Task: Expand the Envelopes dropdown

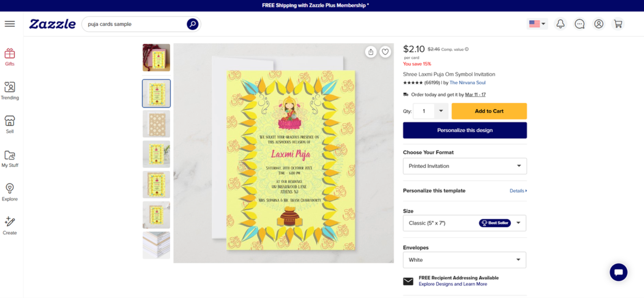Action: tap(464, 260)
